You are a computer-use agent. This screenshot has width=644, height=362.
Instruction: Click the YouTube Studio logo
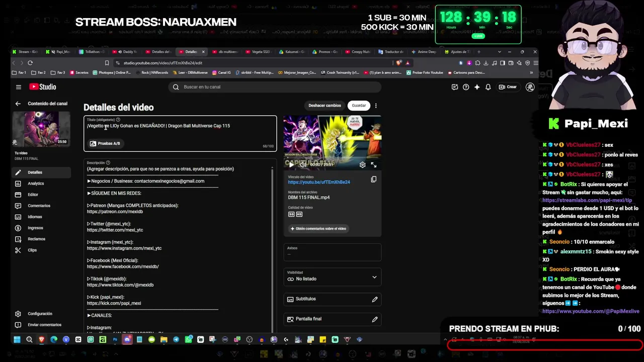point(42,87)
